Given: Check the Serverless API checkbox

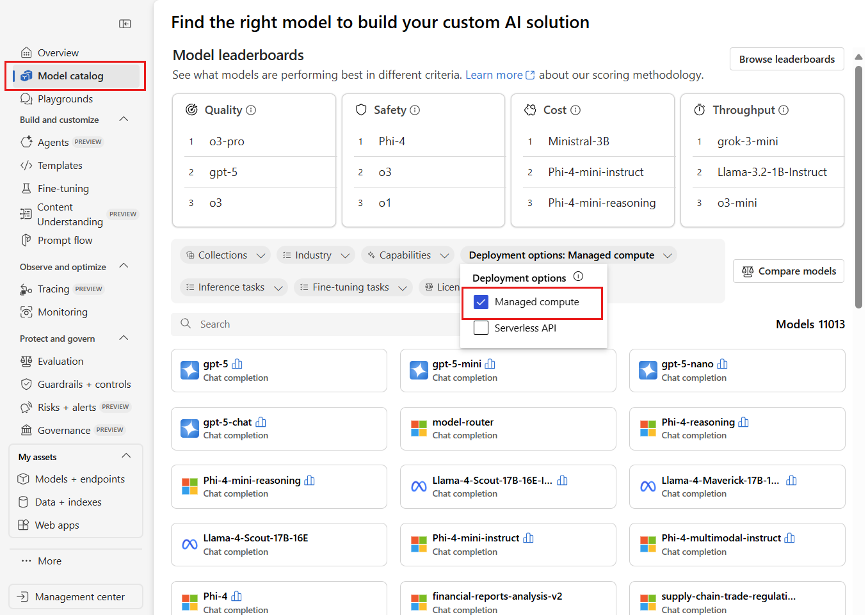Looking at the screenshot, I should (x=481, y=328).
